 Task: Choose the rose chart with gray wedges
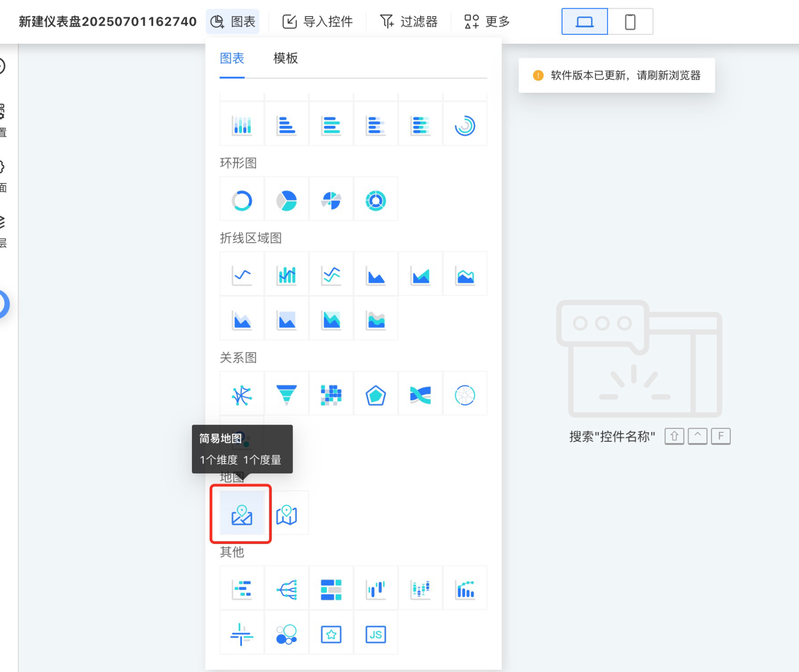(x=331, y=200)
